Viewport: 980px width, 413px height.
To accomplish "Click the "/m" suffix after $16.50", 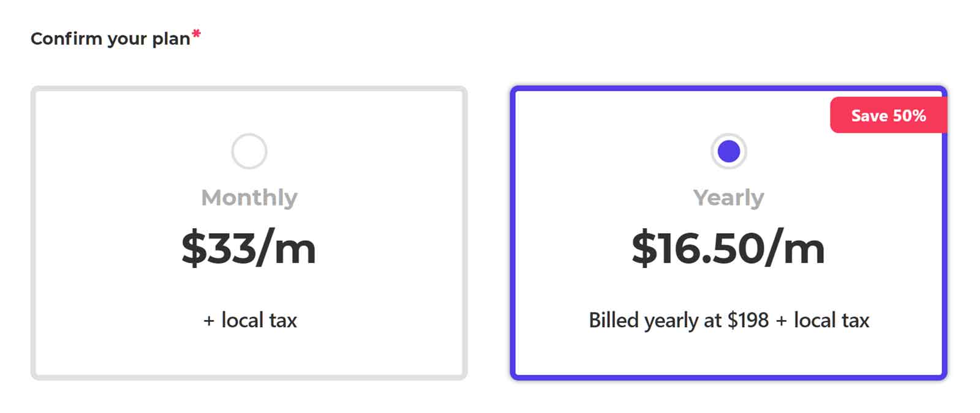I will 796,248.
